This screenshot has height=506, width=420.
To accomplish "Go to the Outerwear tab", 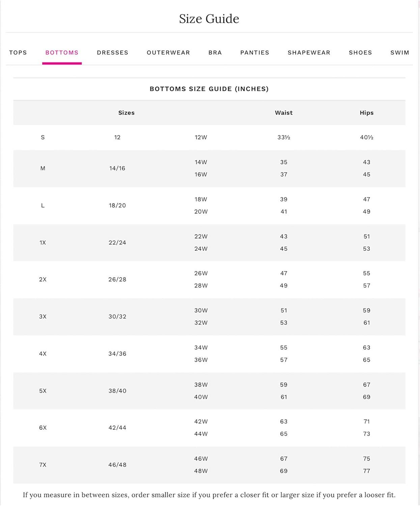I will (168, 53).
